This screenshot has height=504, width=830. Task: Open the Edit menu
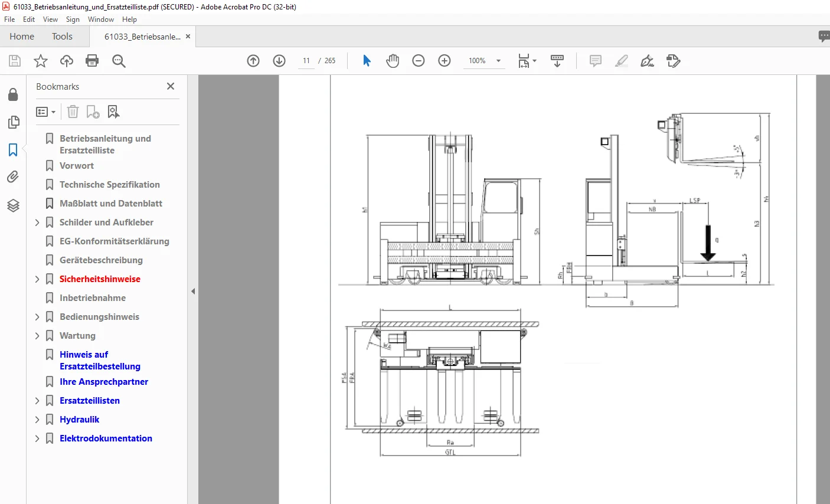coord(29,19)
